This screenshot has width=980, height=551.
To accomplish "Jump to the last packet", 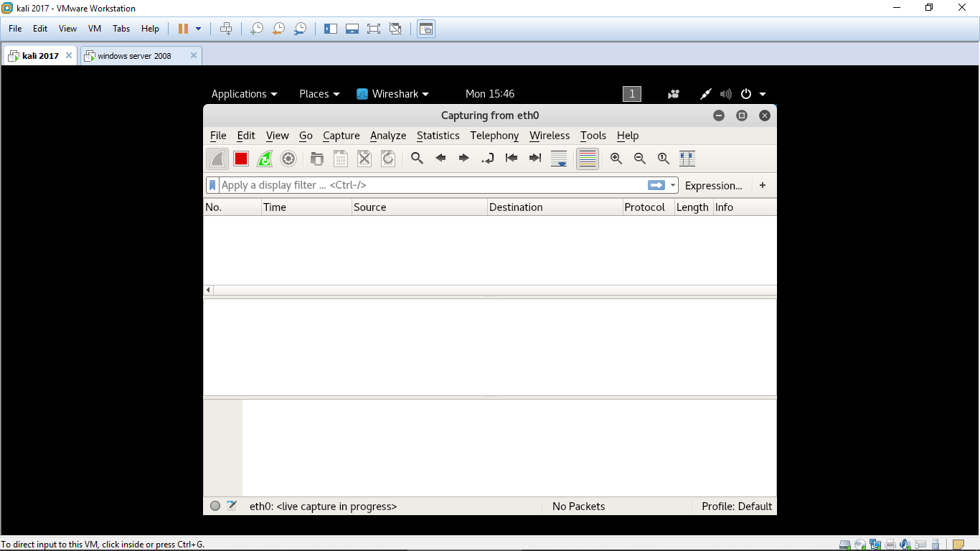I will tap(535, 159).
